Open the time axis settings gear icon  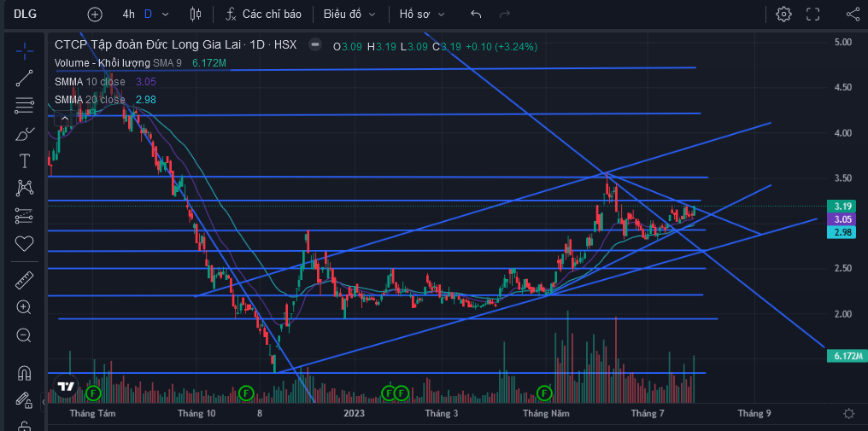pos(848,413)
